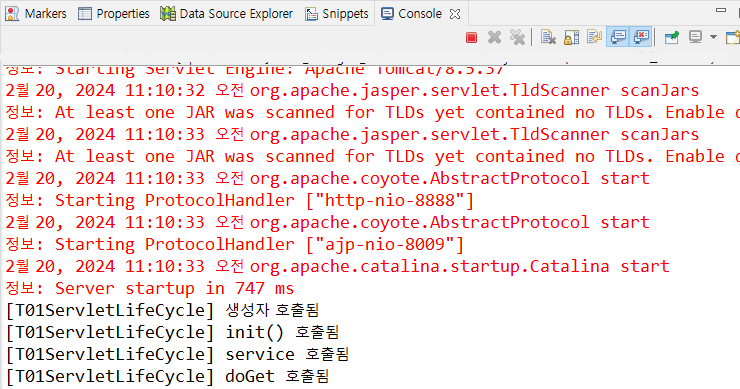Image resolution: width=740 pixels, height=389 pixels.
Task: Click '[T01ServletLifeCycle] doGet 호출됨' line
Action: click(168, 376)
